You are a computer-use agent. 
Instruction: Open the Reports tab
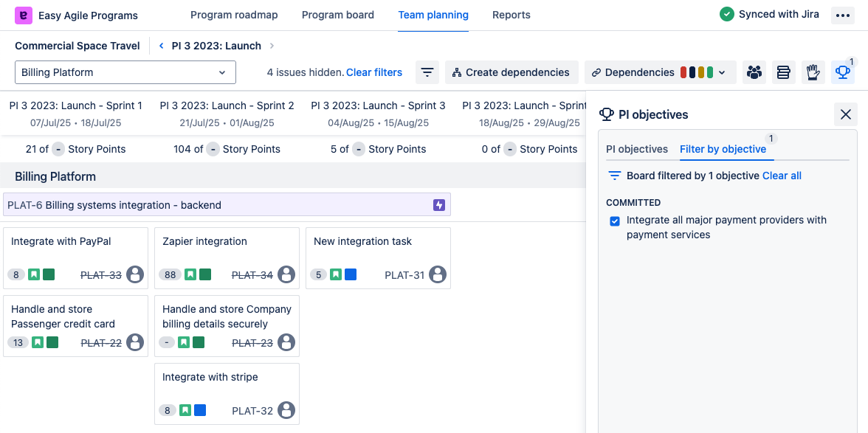[x=511, y=15]
